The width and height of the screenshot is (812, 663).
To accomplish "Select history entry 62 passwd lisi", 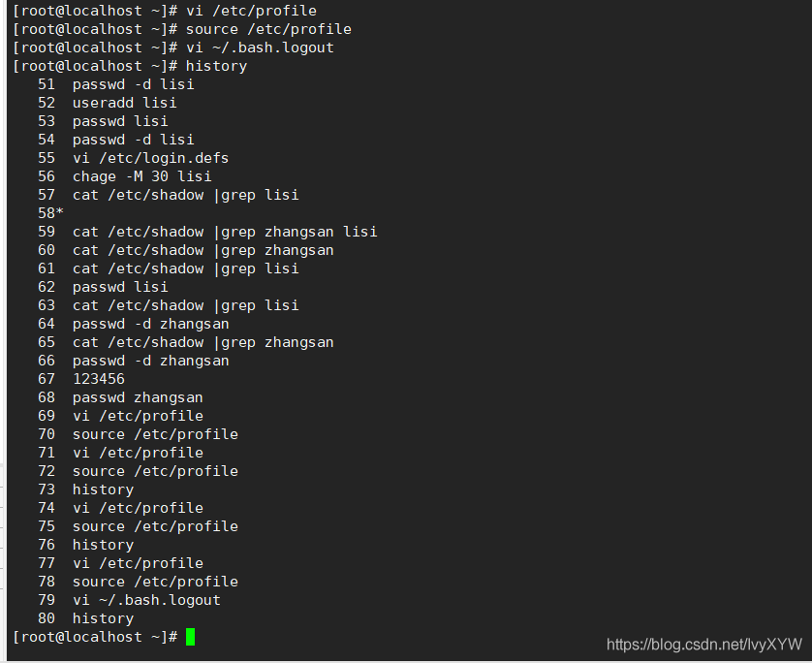I will (x=103, y=287).
